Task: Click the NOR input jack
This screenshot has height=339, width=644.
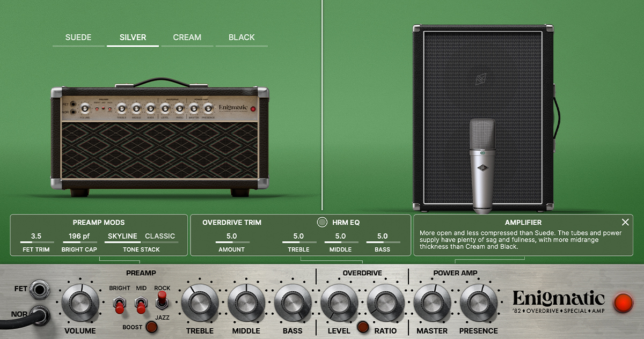Action: tap(39, 314)
